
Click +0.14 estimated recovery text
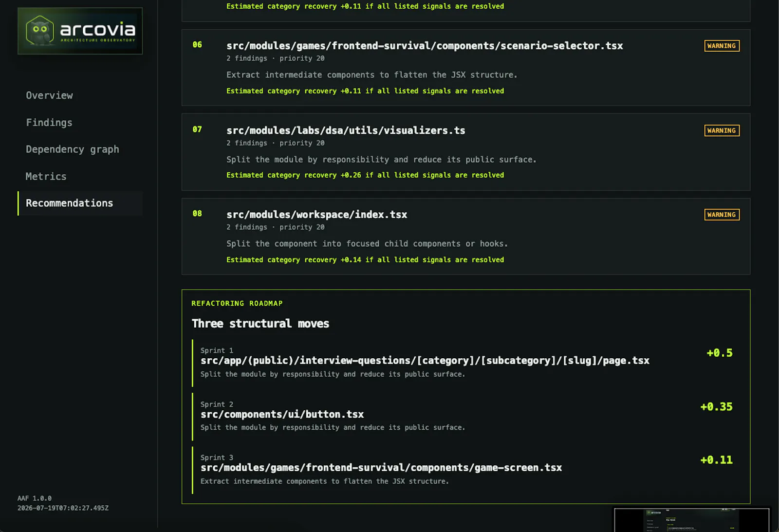[365, 260]
